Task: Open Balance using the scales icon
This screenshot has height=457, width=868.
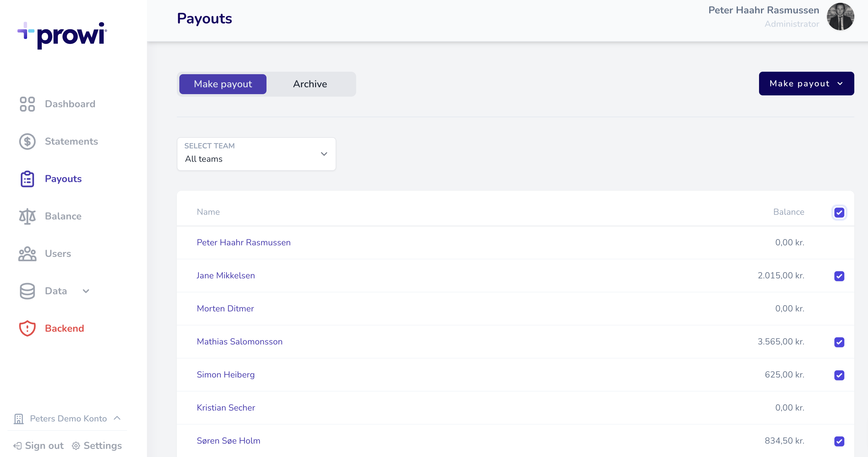Action: 27,216
